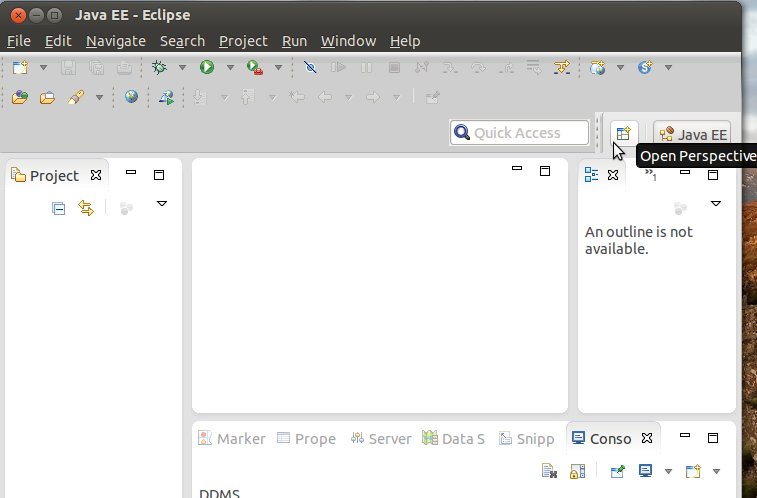Click the Pin Editor toolbar icon
The image size is (757, 498).
click(x=432, y=97)
